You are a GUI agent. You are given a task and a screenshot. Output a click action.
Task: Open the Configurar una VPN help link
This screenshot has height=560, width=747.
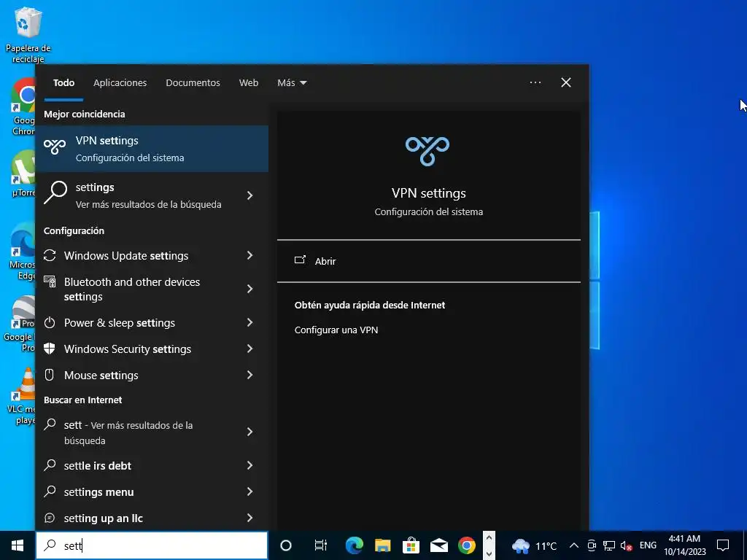click(x=336, y=330)
